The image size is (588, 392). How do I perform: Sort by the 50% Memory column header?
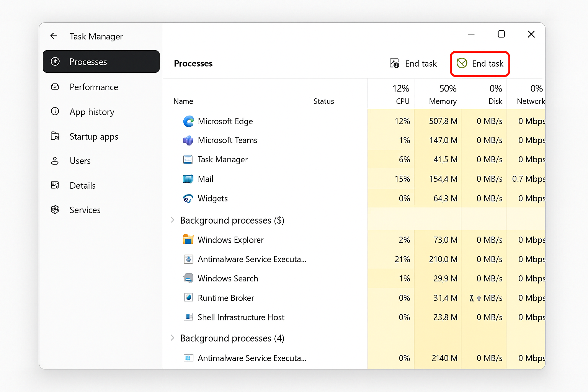pyautogui.click(x=443, y=94)
